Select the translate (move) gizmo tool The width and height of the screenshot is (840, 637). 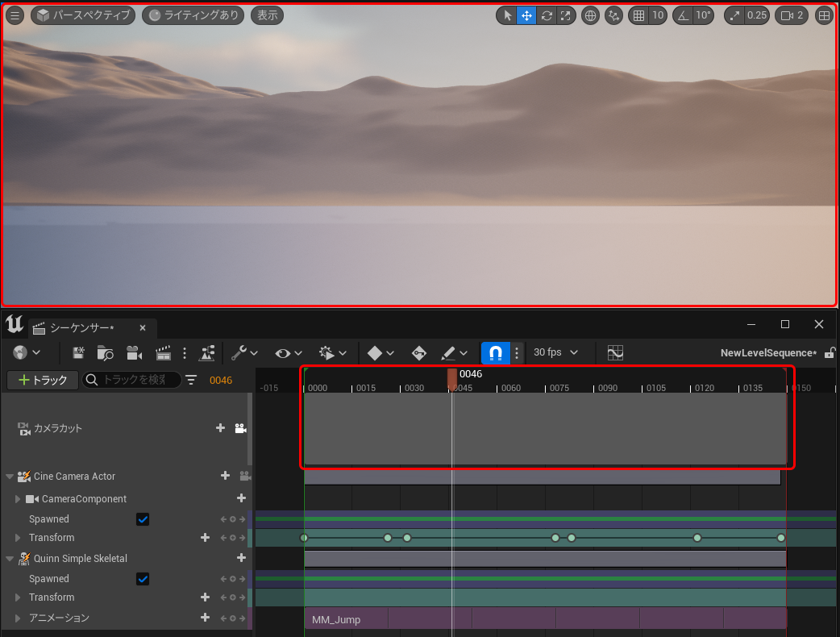click(526, 15)
